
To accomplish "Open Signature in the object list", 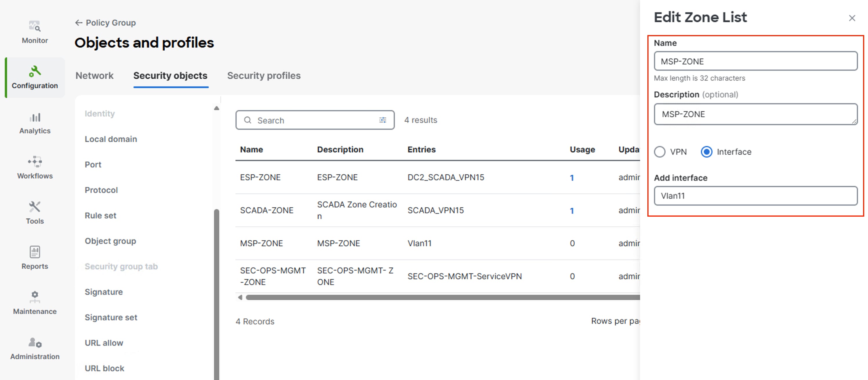I will coord(104,292).
